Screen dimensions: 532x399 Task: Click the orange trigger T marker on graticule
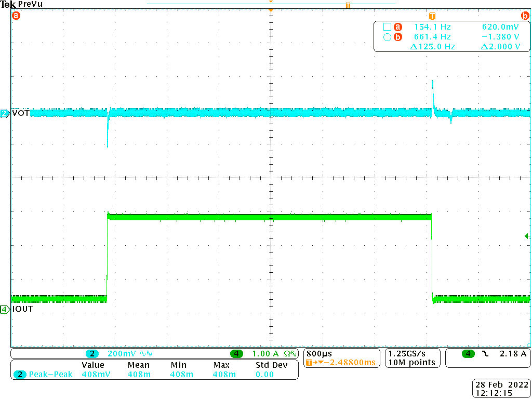[x=432, y=16]
